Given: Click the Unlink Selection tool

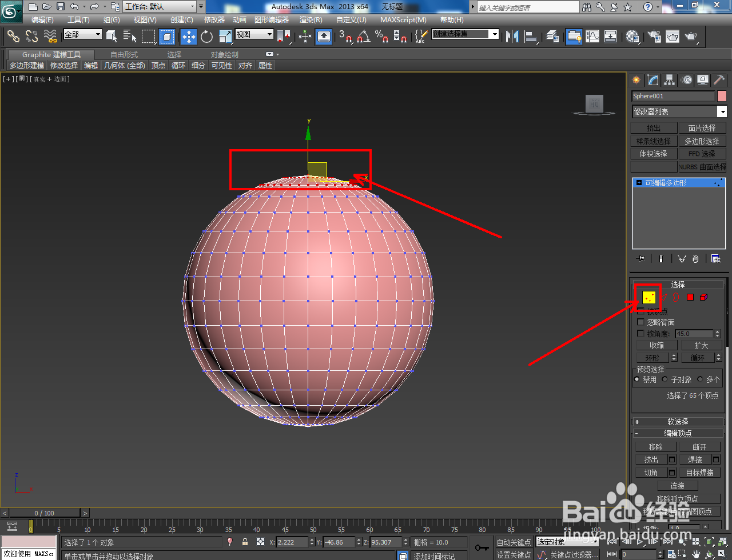Looking at the screenshot, I should (x=31, y=37).
